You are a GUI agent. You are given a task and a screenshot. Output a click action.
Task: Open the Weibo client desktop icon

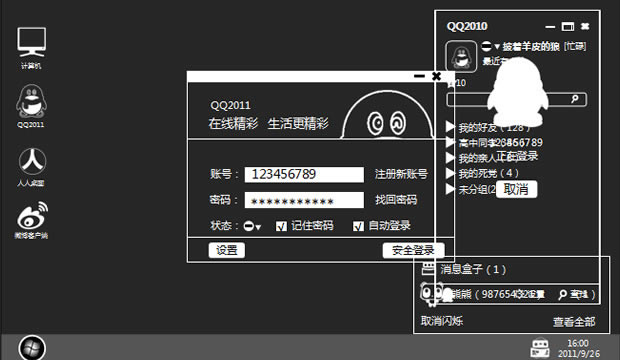tap(32, 220)
